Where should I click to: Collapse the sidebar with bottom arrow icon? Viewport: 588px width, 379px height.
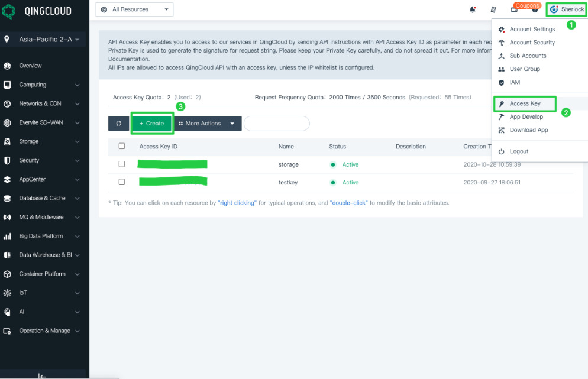tap(42, 375)
